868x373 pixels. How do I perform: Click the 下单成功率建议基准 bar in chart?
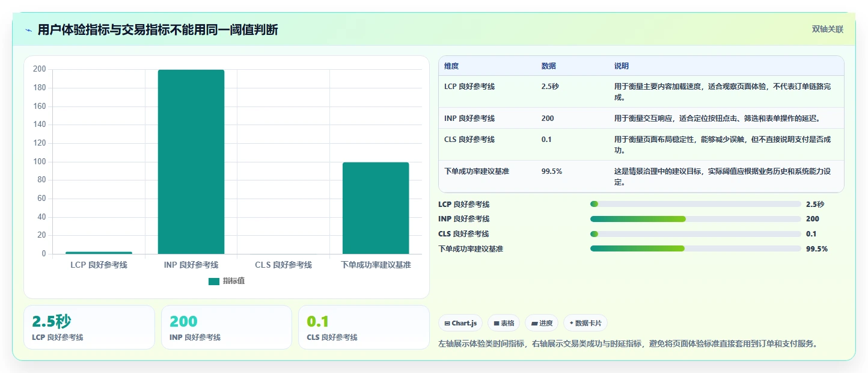(x=376, y=208)
